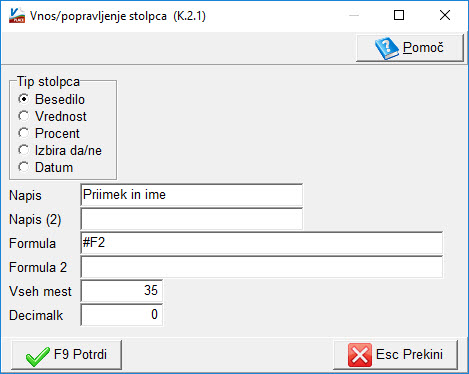Cancel using the Esc Prekini button
Image resolution: width=469 pixels, height=374 pixels.
[395, 355]
